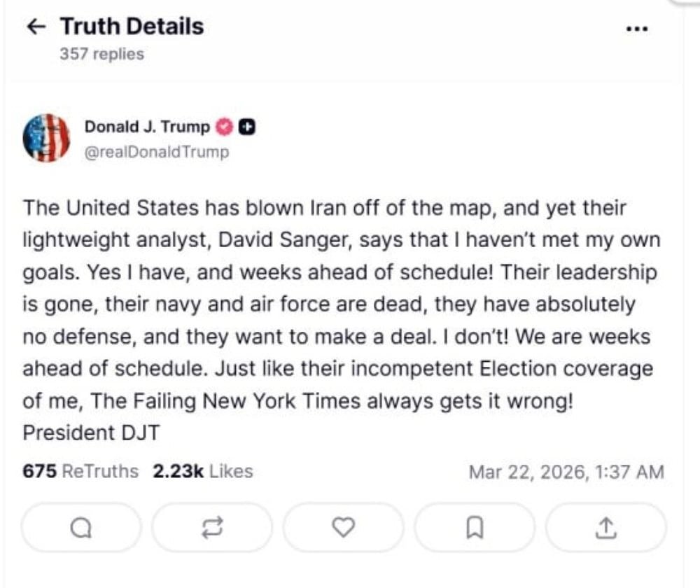Click the black plus badge beside the name
The height and width of the screenshot is (588, 700).
(246, 127)
